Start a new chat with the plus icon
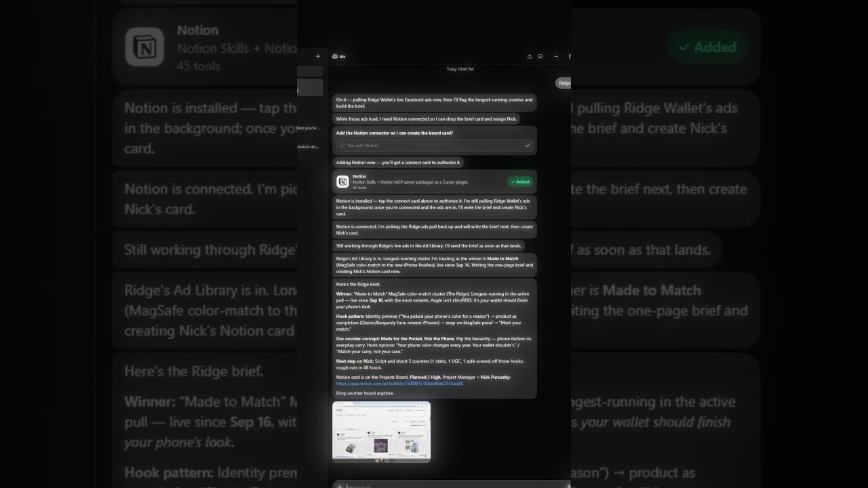 point(318,56)
